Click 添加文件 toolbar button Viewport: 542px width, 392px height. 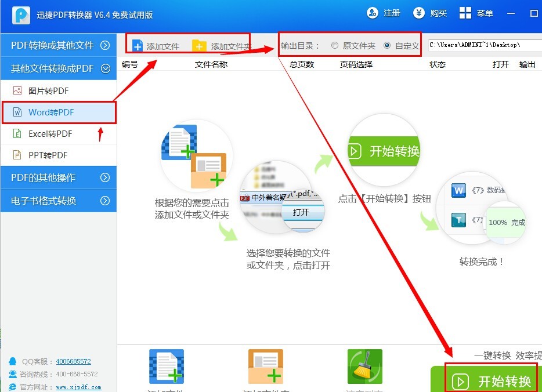(156, 46)
